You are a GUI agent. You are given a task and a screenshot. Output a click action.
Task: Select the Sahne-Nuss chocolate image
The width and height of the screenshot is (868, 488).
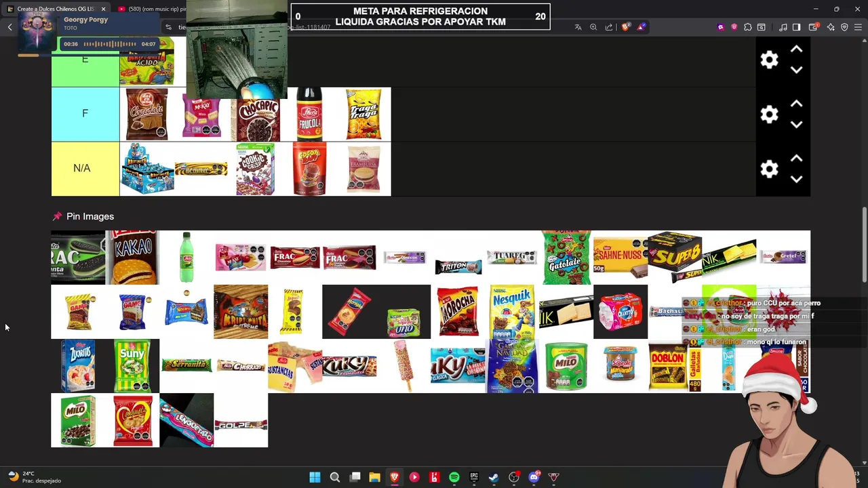pyautogui.click(x=620, y=258)
